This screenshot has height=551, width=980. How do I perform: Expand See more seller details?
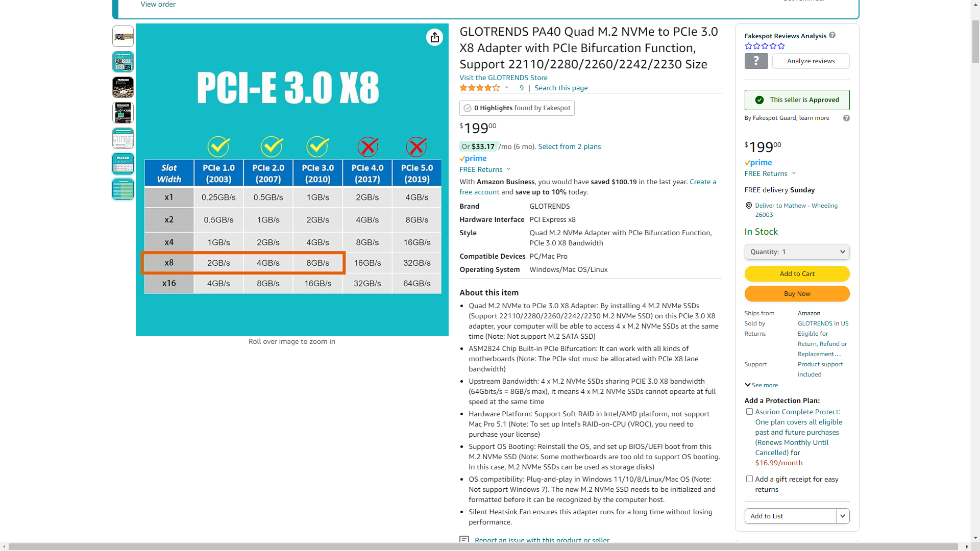point(761,385)
